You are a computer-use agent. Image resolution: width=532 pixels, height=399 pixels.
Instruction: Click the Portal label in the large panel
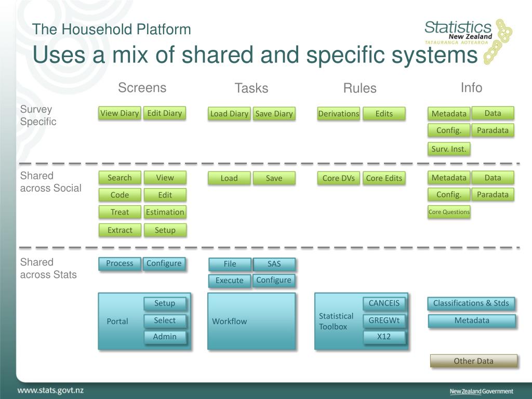117,321
